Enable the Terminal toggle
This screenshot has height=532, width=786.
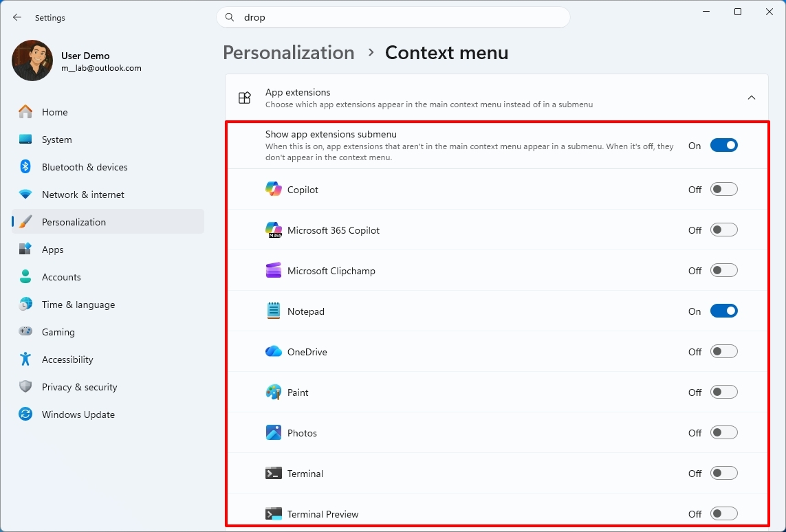[724, 474]
